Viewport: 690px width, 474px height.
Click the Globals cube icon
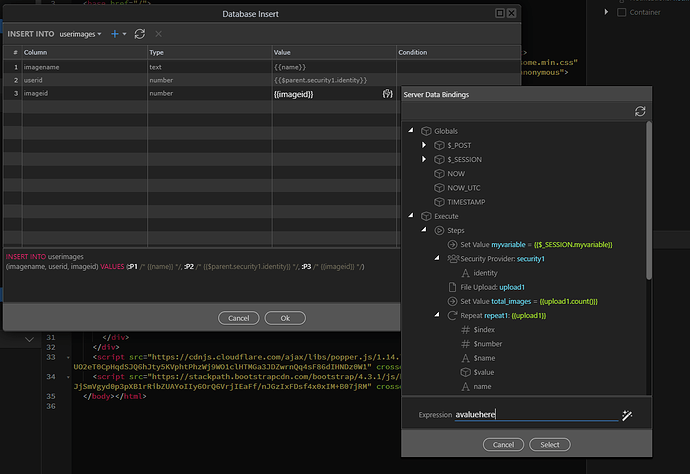pos(426,131)
